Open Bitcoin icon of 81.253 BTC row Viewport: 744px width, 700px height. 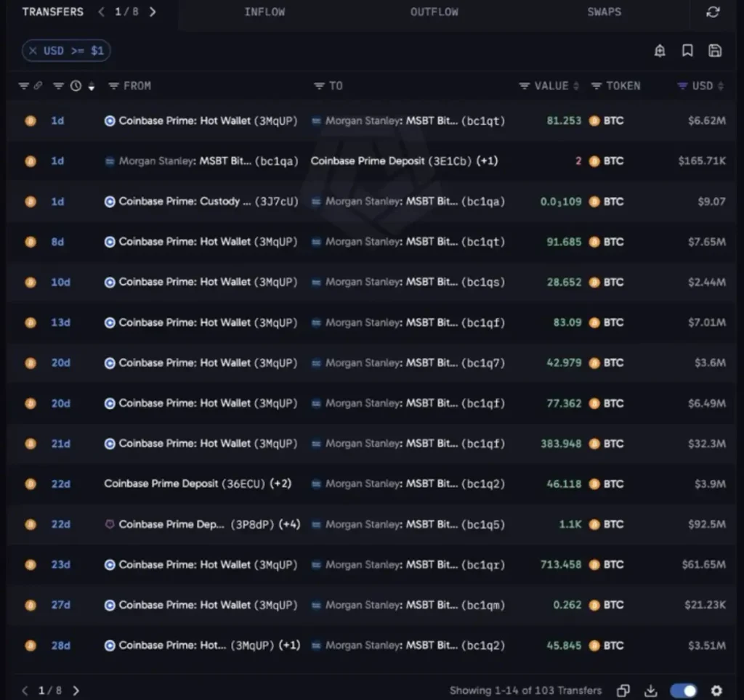pyautogui.click(x=31, y=121)
